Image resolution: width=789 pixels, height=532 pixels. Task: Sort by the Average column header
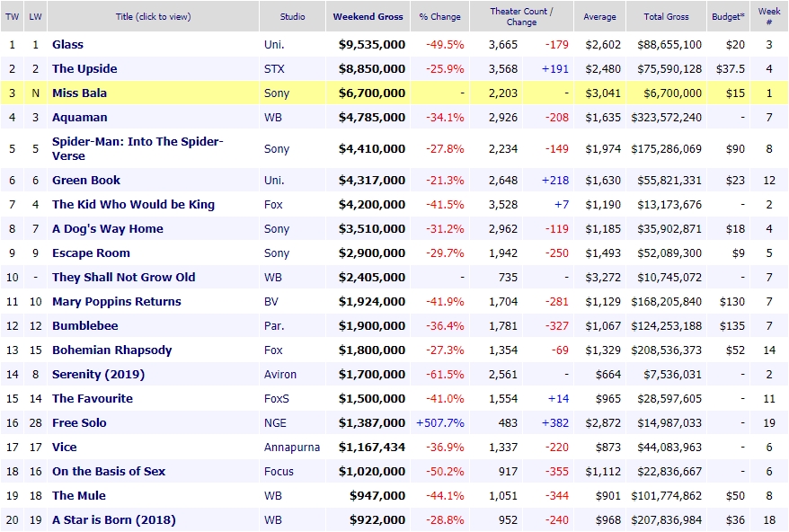599,16
